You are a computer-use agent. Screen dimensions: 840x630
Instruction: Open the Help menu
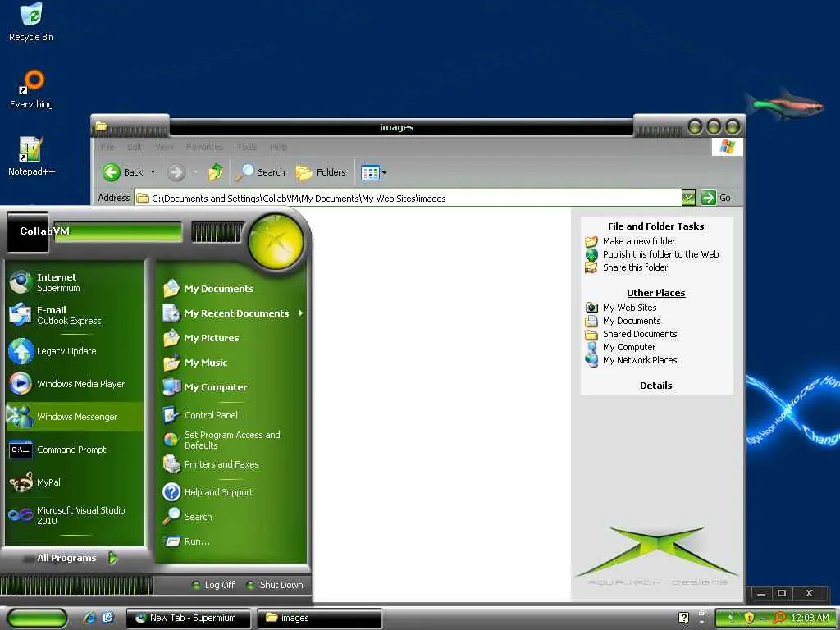279,147
